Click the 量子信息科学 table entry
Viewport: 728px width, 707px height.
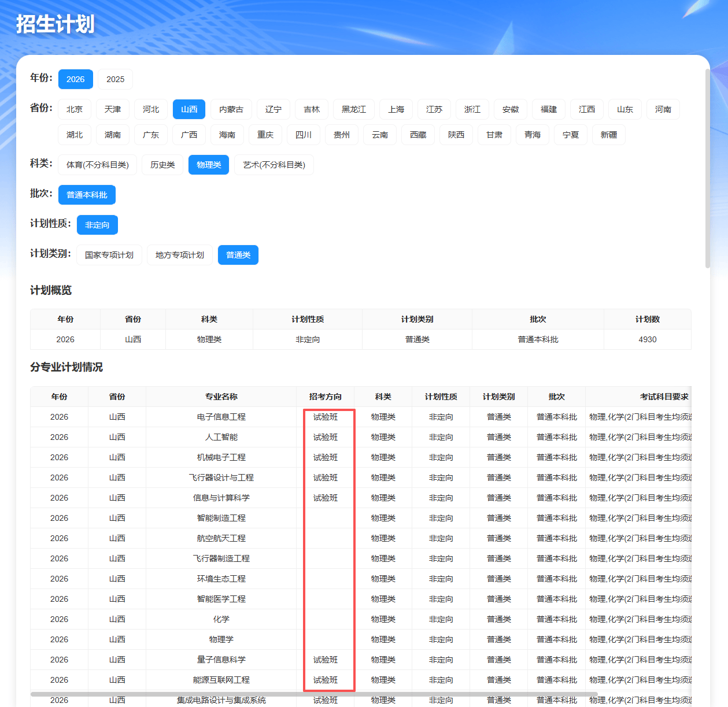pos(221,660)
